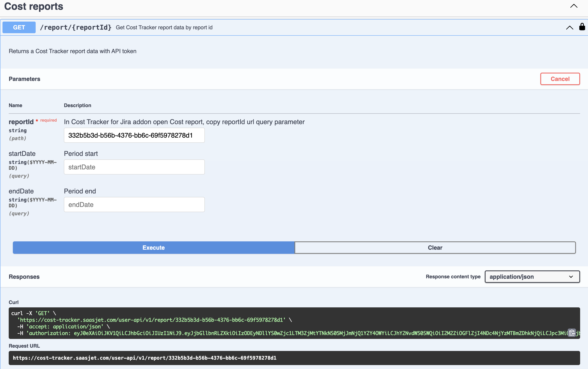This screenshot has height=369, width=588.
Task: Click the Parameters section header
Action: tap(24, 79)
